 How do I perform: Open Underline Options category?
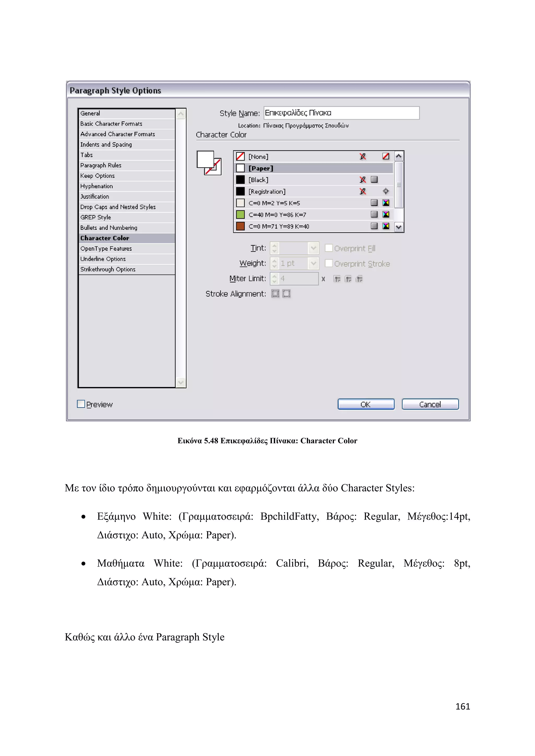coord(127,259)
